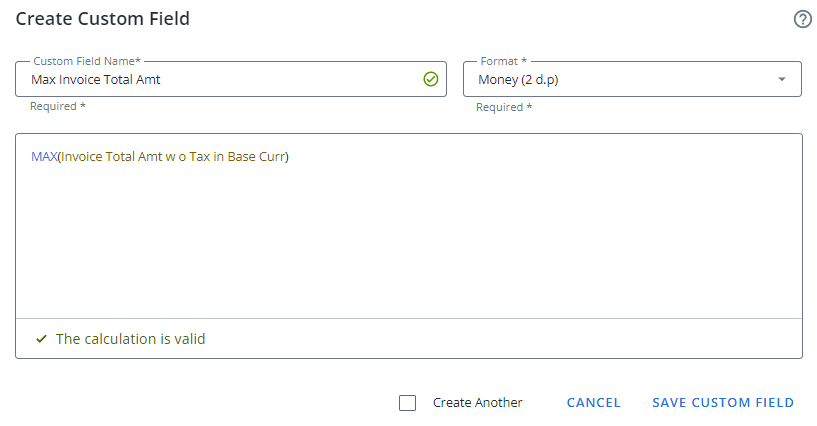Click Required * hint under Format dropdown
This screenshot has width=817, height=426.
(x=504, y=106)
